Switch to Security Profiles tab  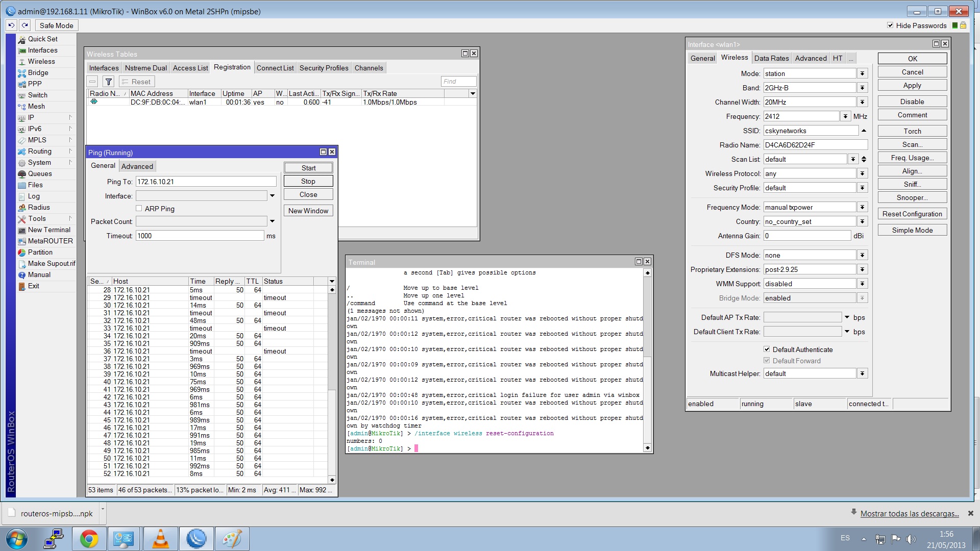point(324,68)
